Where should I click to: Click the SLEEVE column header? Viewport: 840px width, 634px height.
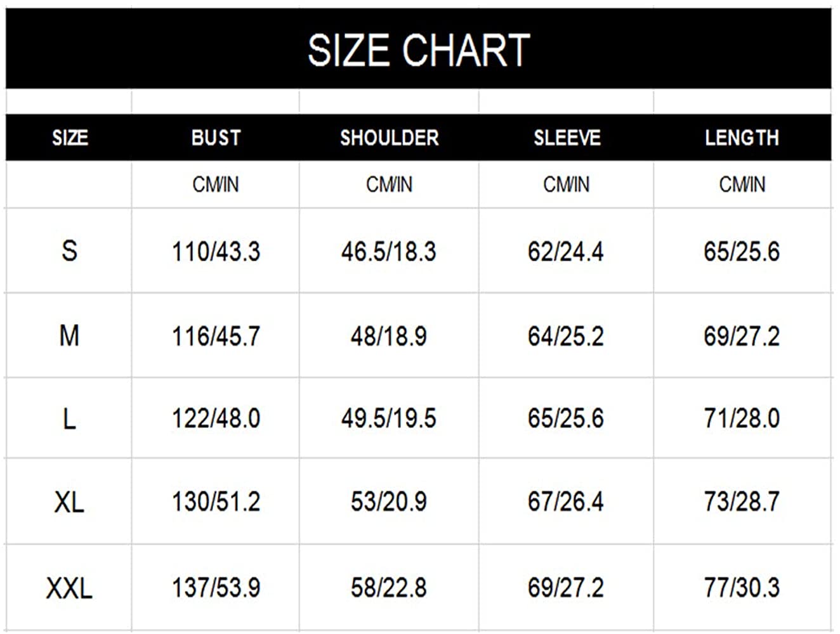coord(567,138)
